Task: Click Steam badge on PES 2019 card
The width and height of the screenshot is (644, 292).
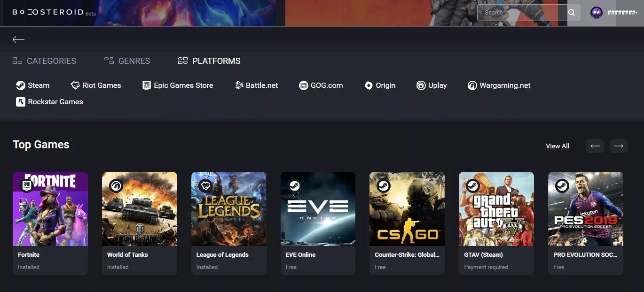Action: point(562,186)
